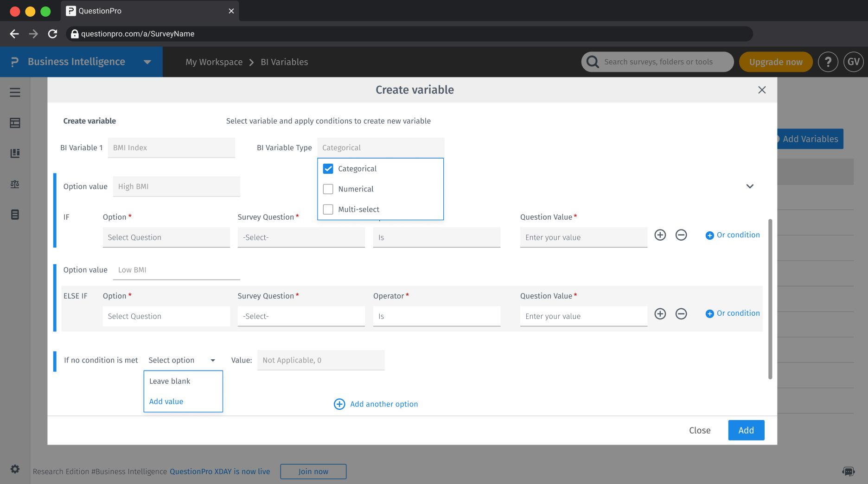Open settings via the gear icon
868x484 pixels.
click(15, 469)
